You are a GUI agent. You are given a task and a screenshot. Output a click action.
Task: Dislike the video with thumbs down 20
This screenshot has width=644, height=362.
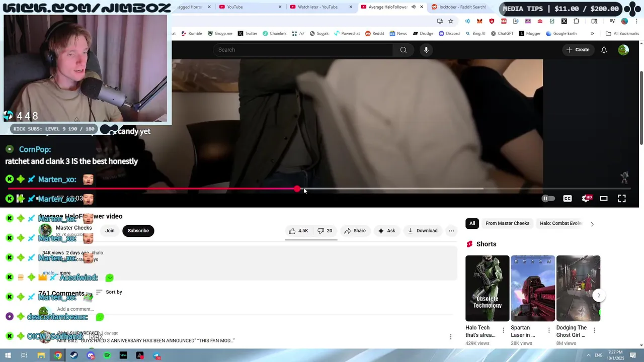tap(325, 231)
